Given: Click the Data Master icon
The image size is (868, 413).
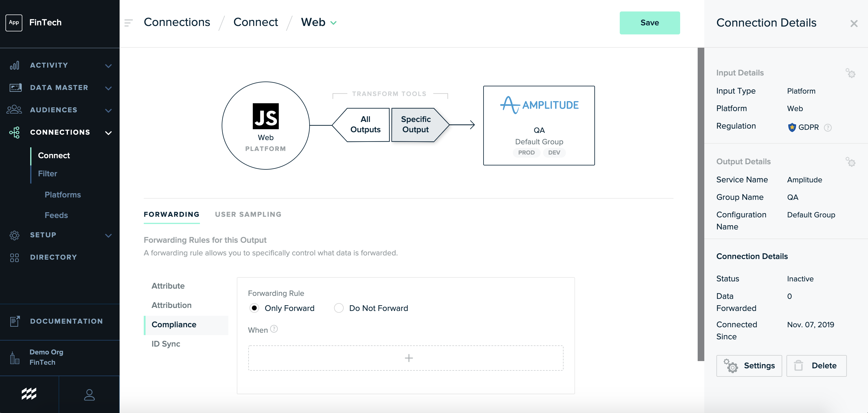Looking at the screenshot, I should point(15,88).
